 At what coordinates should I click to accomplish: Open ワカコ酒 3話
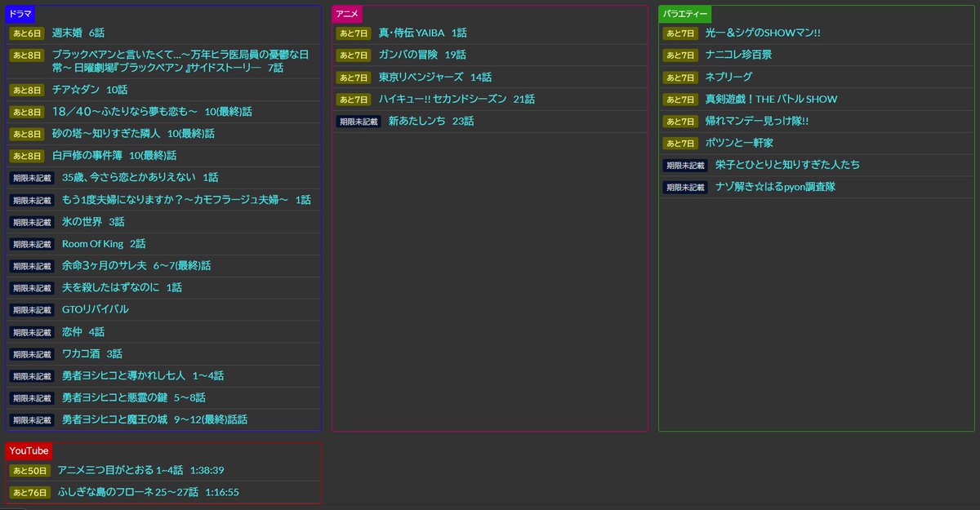click(x=92, y=354)
